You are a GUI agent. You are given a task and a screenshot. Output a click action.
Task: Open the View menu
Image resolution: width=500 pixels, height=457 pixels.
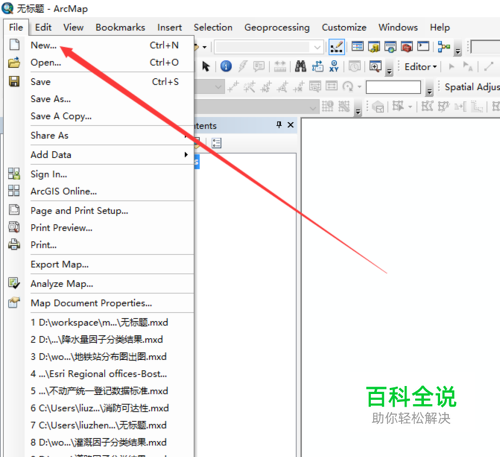[x=73, y=27]
